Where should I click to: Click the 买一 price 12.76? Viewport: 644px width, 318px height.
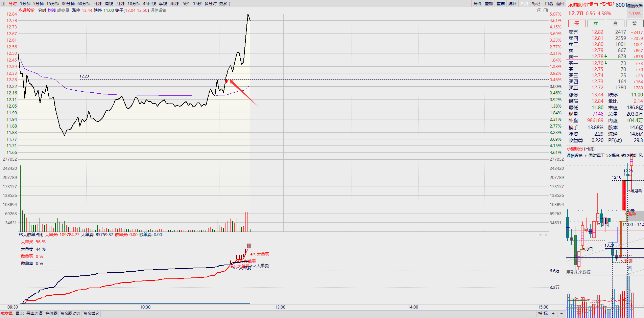tap(597, 63)
